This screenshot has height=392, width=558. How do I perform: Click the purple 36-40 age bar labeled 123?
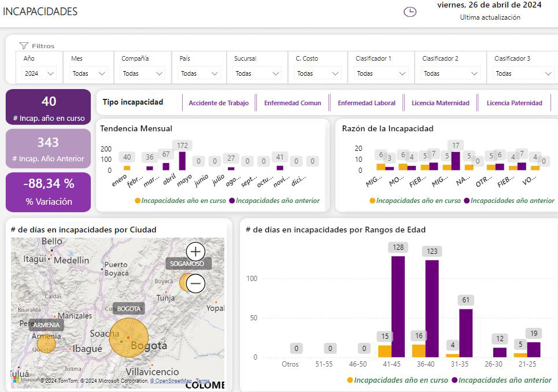click(x=432, y=308)
